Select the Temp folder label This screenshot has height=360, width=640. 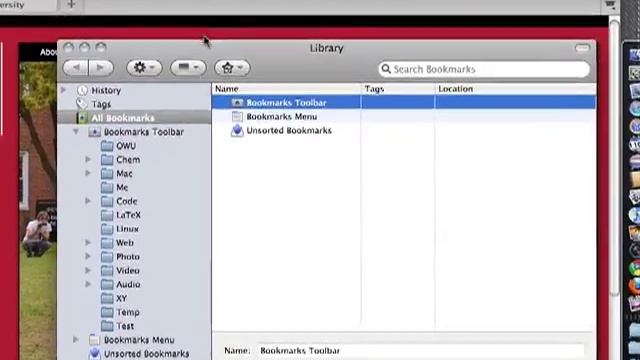click(128, 312)
